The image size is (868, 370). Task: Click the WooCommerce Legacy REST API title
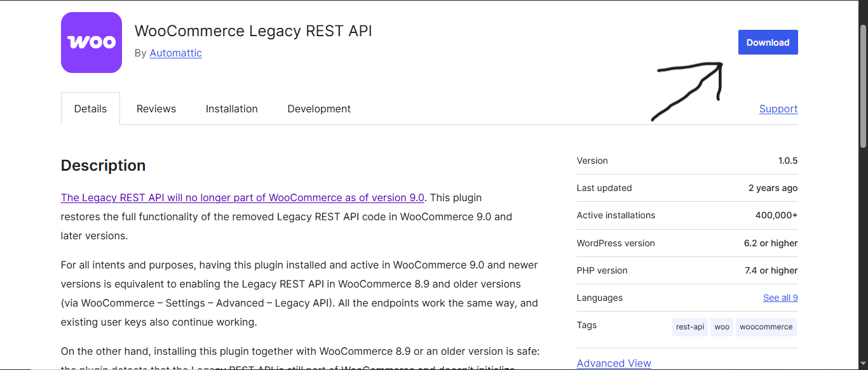[x=254, y=30]
